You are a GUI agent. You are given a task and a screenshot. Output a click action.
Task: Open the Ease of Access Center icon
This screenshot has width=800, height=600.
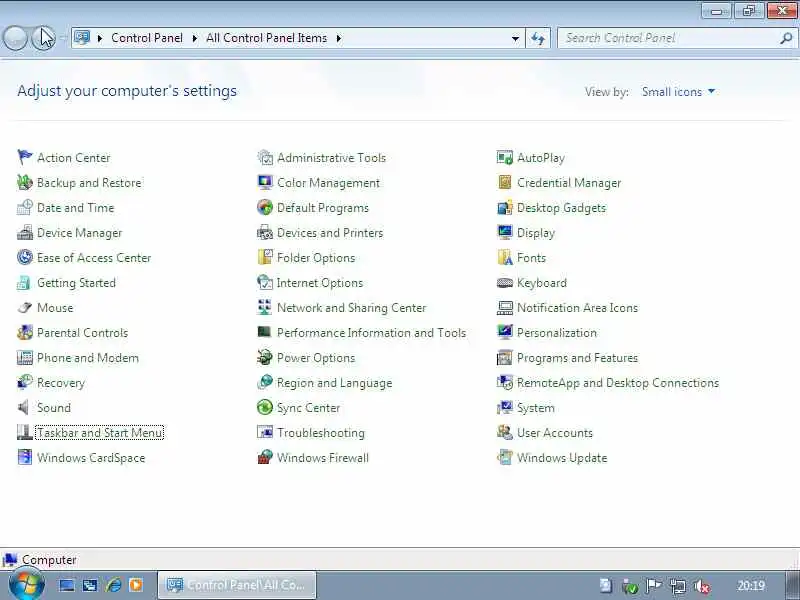pos(24,257)
